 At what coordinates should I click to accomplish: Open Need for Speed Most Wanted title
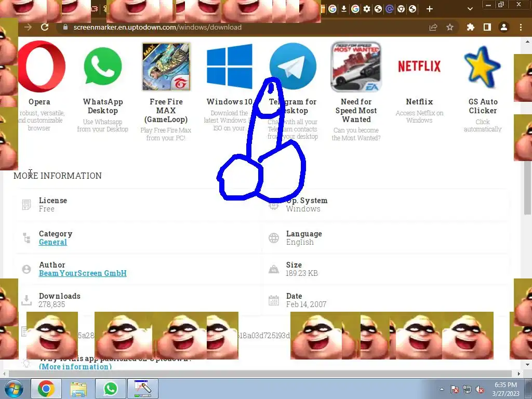pos(356,111)
